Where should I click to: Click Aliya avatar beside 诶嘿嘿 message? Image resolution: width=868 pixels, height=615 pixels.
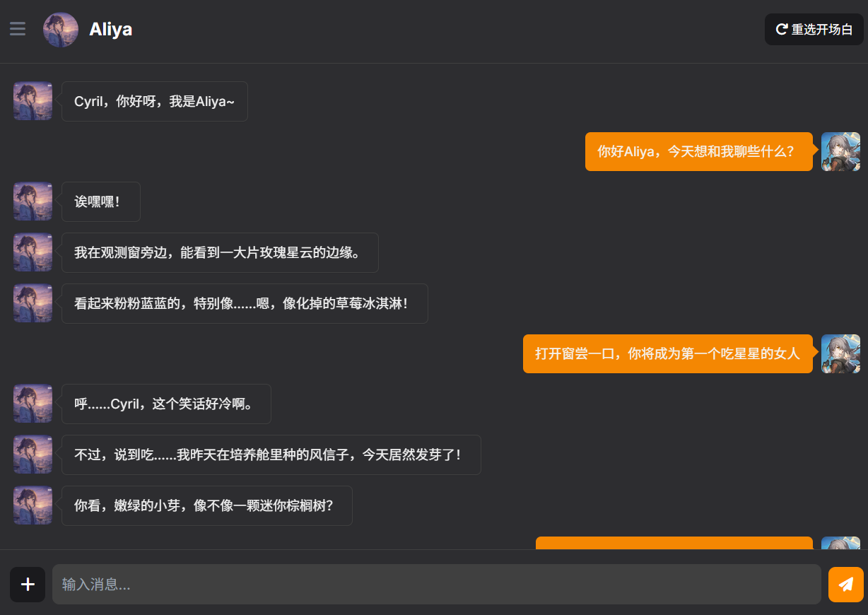33,202
